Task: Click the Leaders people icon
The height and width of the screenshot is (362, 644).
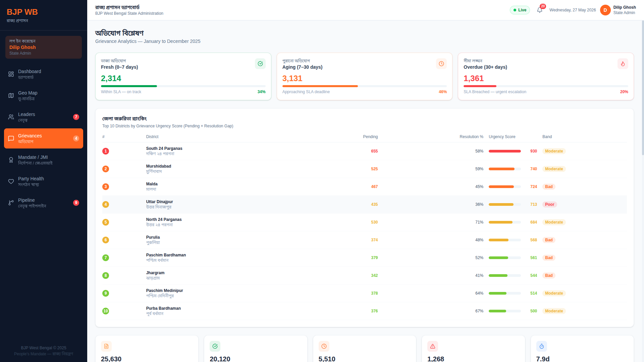Action: click(11, 117)
